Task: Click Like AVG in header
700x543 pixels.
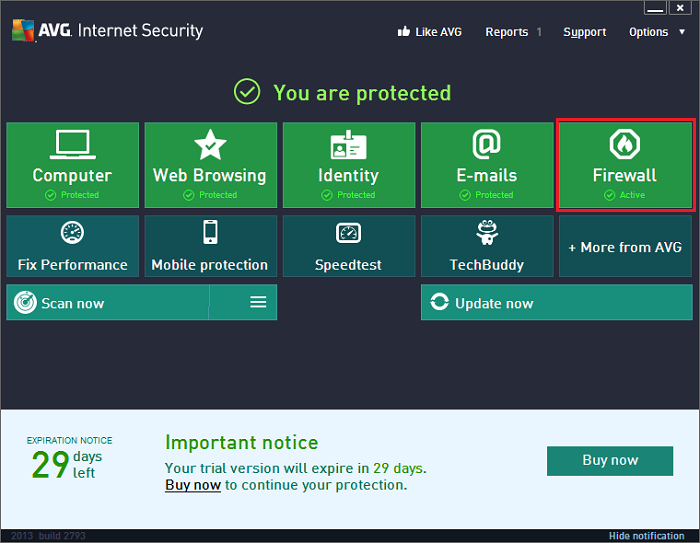Action: pyautogui.click(x=438, y=32)
